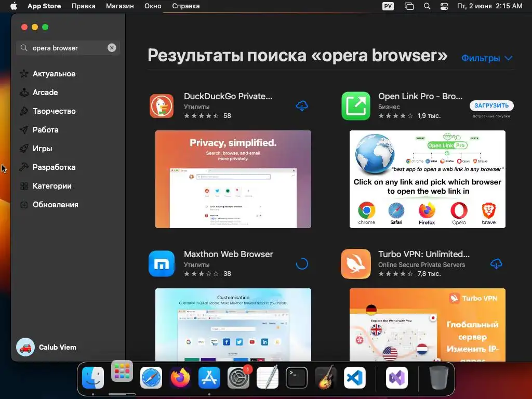
Task: Switch the РУ input source
Action: click(x=388, y=6)
